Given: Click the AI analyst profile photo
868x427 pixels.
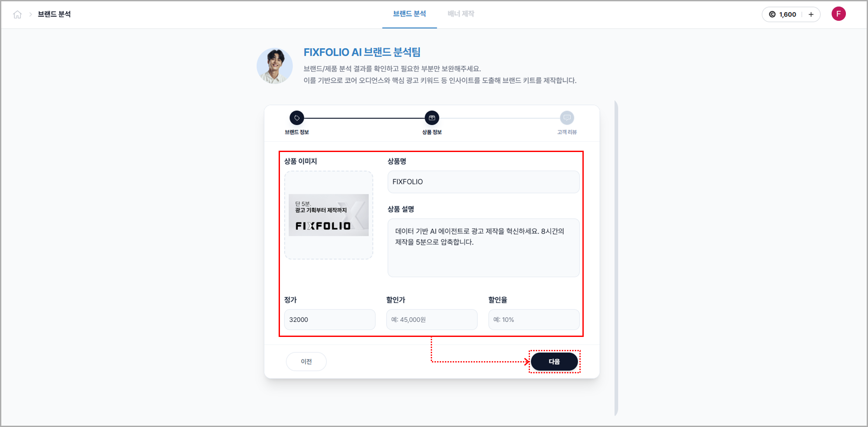Looking at the screenshot, I should [274, 66].
